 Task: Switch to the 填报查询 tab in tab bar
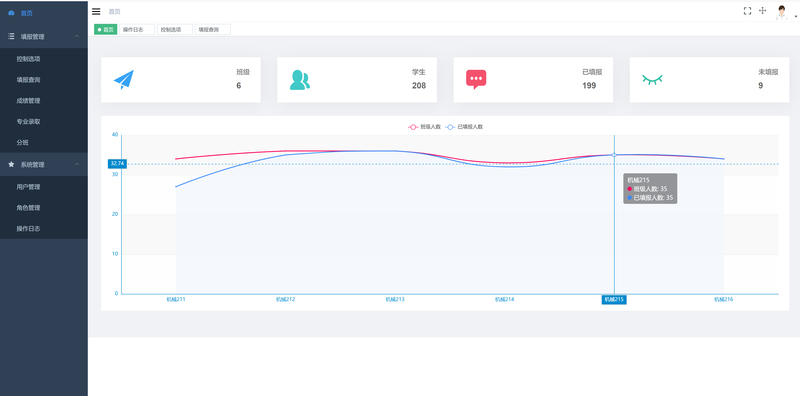[212, 30]
